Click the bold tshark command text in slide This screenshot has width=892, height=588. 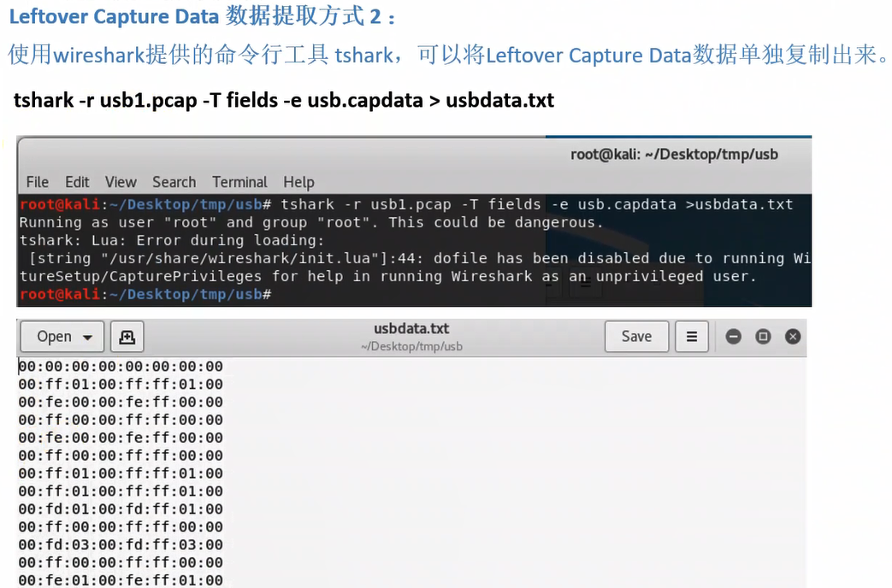coord(284,100)
